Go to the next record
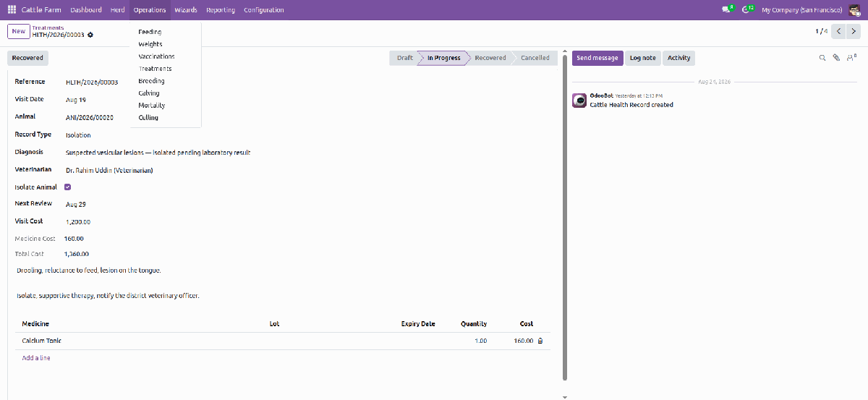This screenshot has width=868, height=400. pyautogui.click(x=854, y=31)
